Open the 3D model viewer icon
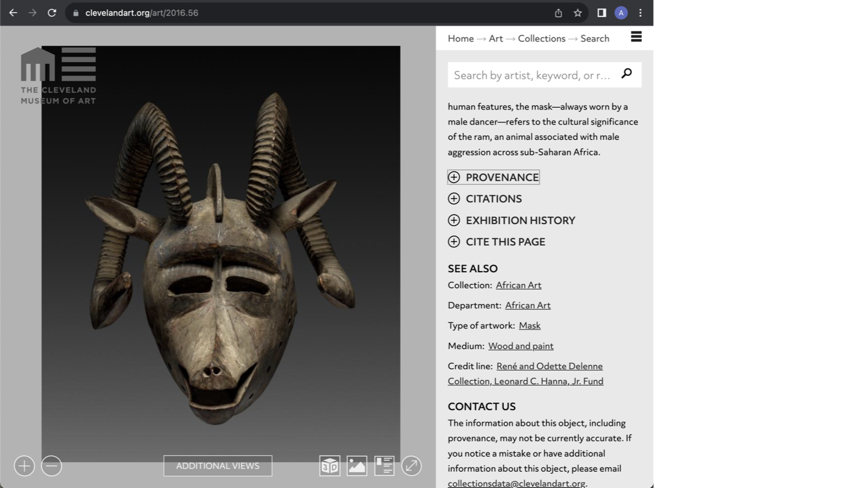 pyautogui.click(x=330, y=466)
